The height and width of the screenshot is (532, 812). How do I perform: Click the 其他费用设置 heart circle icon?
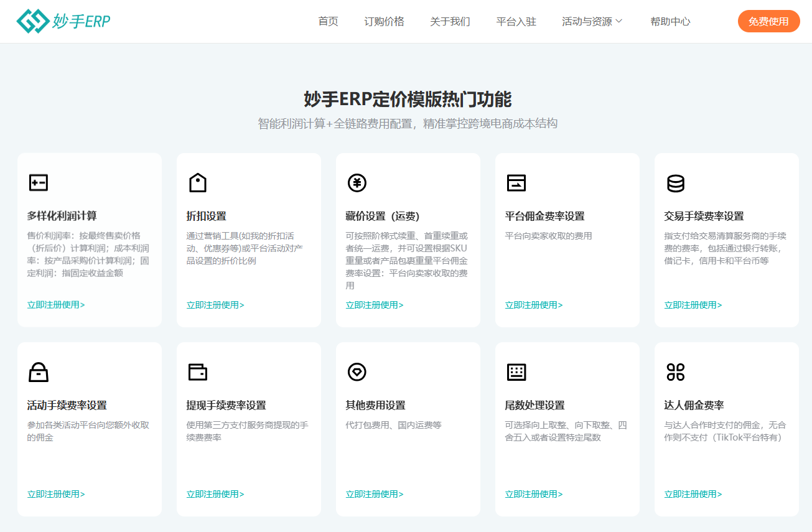coord(357,372)
